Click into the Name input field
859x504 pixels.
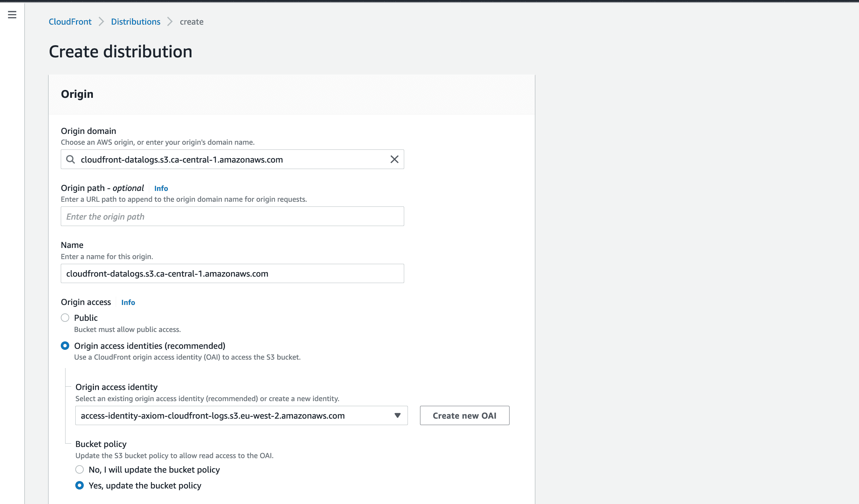[x=232, y=274]
